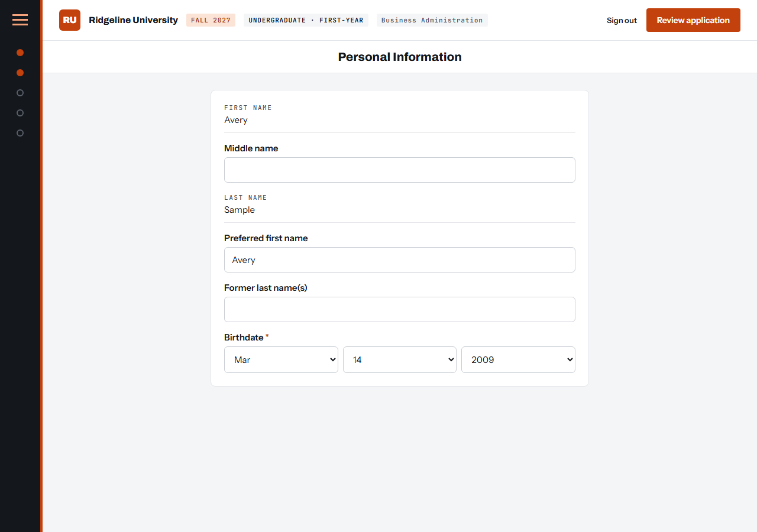Jump to third step circle in sidebar

(20, 93)
